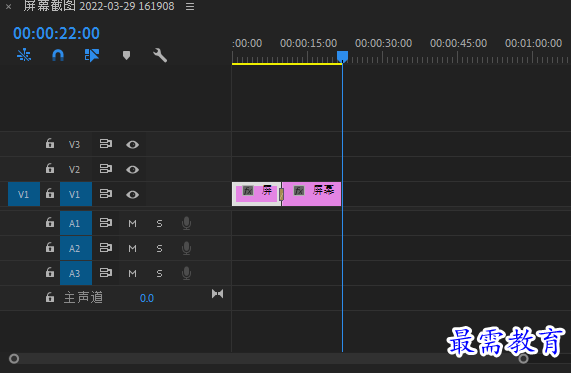This screenshot has width=571, height=373.
Task: Toggle lock on audio track A2
Action: click(x=50, y=248)
